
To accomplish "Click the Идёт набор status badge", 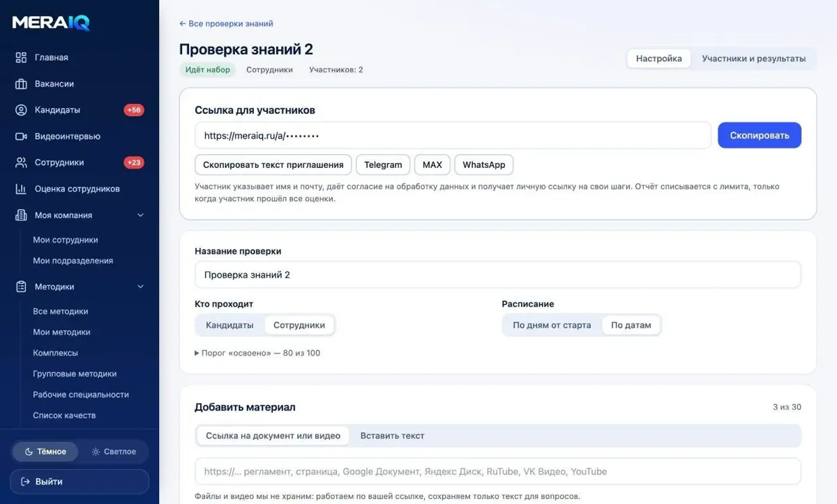I will pos(208,70).
